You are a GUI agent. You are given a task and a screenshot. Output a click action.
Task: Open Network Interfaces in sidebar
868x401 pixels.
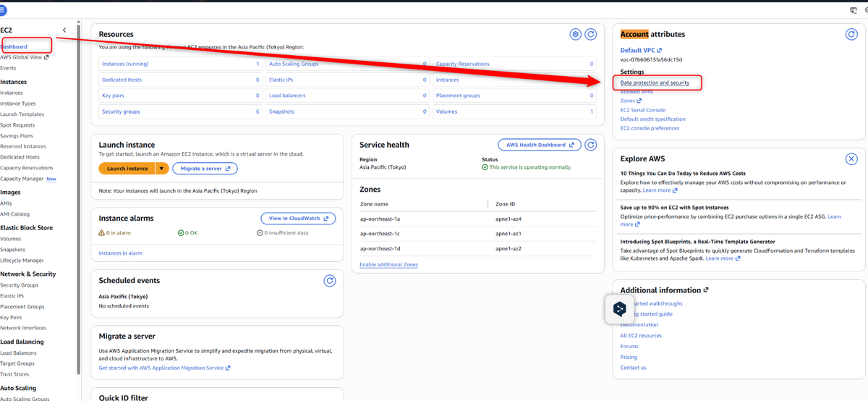tap(23, 328)
